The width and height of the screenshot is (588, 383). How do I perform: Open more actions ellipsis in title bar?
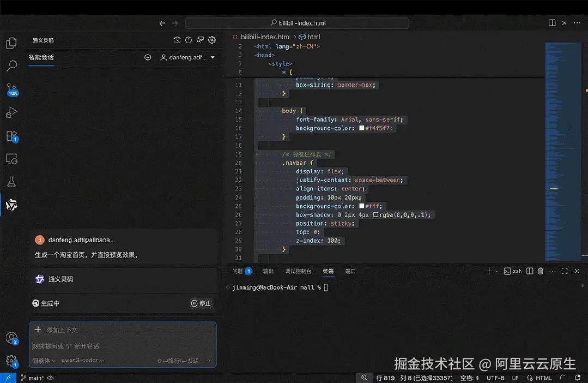click(577, 23)
